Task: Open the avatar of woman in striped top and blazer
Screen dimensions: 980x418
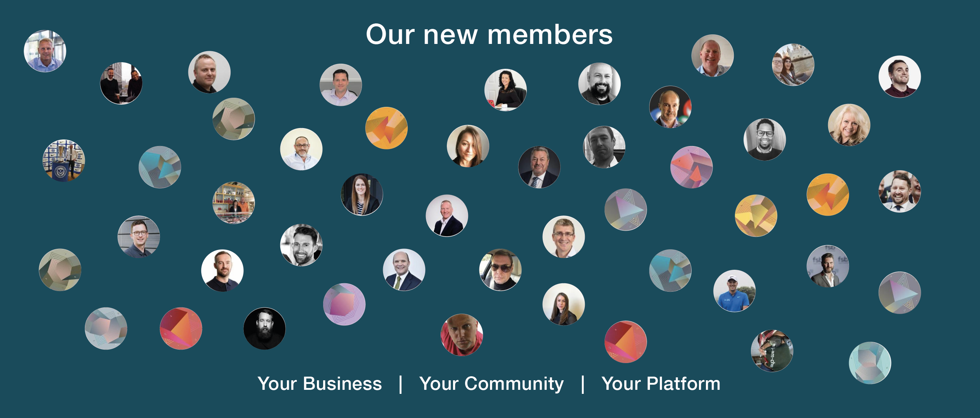Action: 362,194
